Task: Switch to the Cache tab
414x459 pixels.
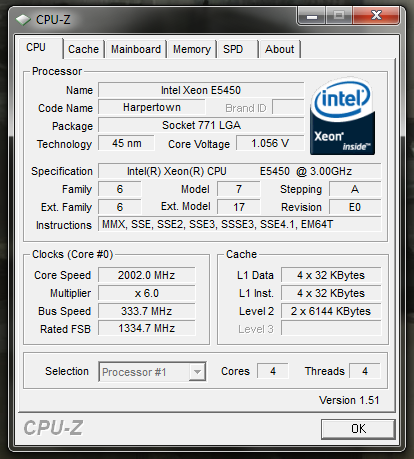Action: [83, 49]
